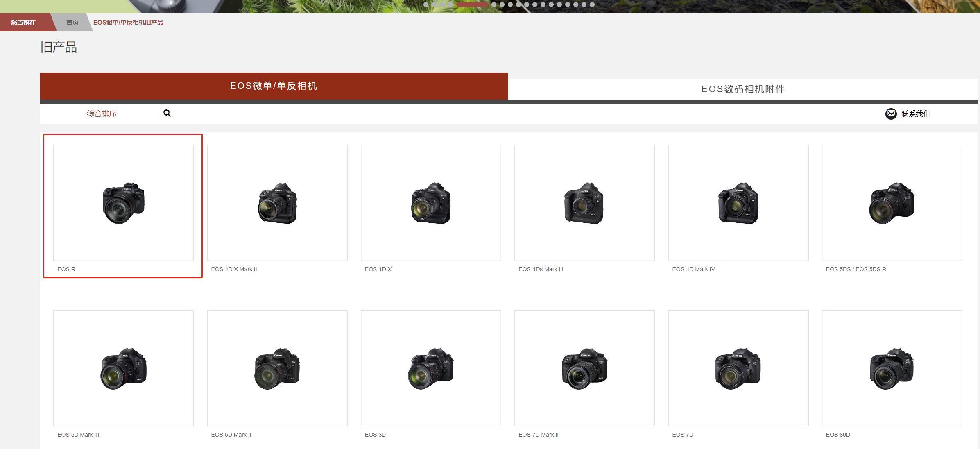Image resolution: width=980 pixels, height=449 pixels.
Task: Click the EOS 80D product name
Action: pos(838,435)
